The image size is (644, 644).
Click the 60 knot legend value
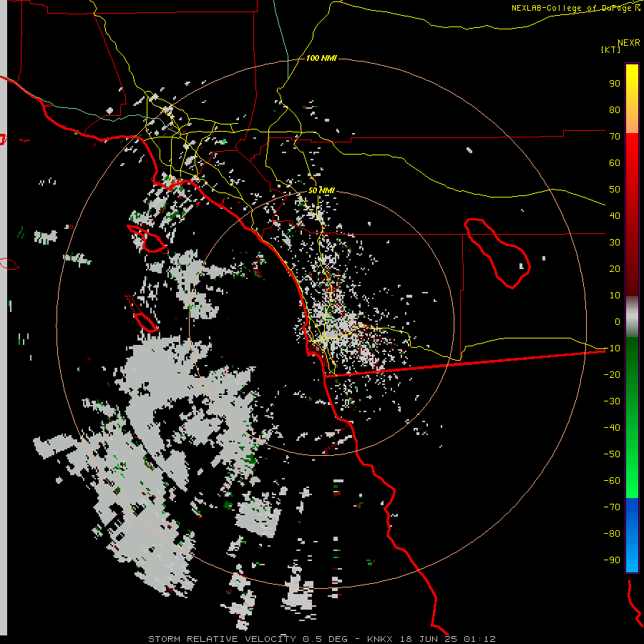[x=615, y=163]
